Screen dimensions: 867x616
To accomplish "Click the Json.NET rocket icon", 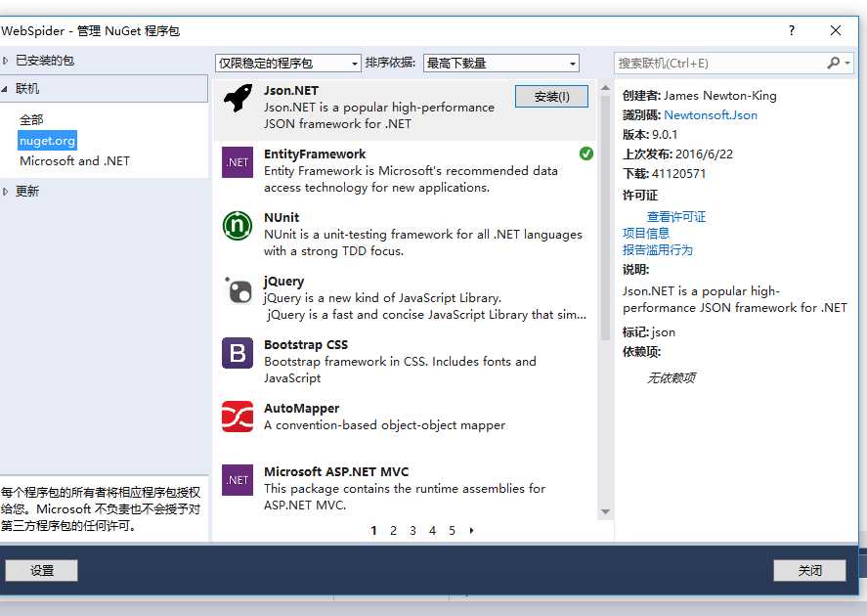I will (x=238, y=99).
